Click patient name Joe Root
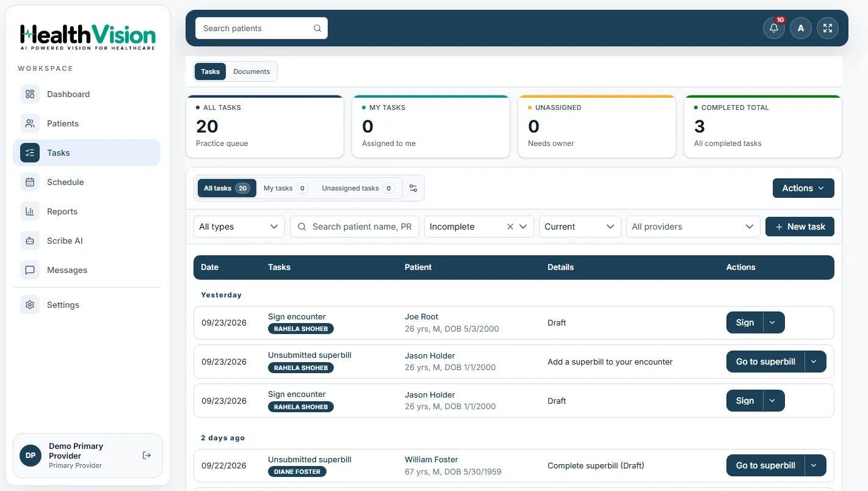Screen dimensions: 868x491 (x=422, y=316)
